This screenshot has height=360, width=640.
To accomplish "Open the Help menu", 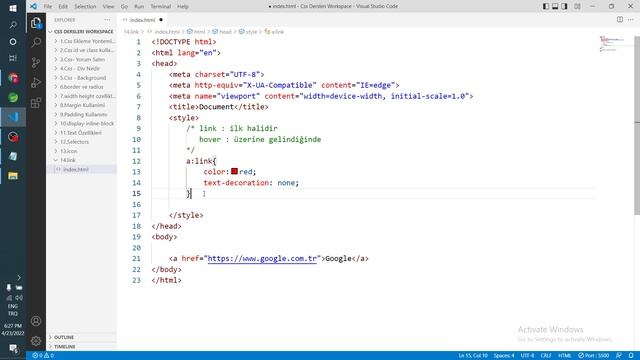I will tap(182, 6).
